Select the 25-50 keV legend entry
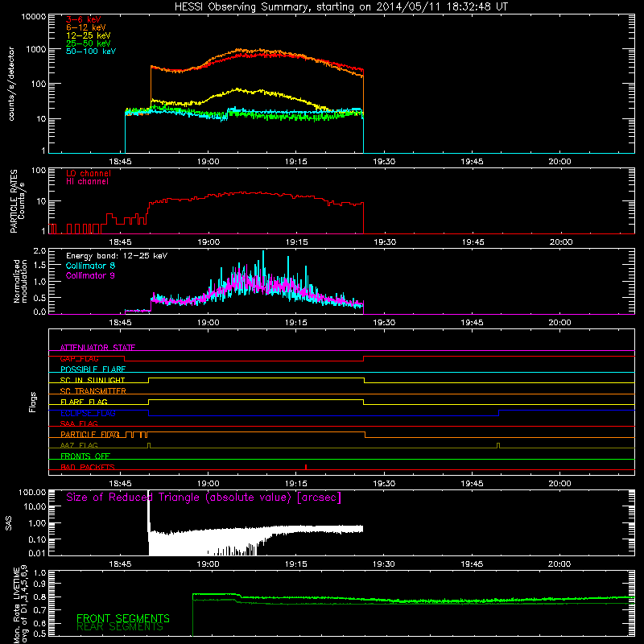The height and width of the screenshot is (644, 644). tap(89, 43)
